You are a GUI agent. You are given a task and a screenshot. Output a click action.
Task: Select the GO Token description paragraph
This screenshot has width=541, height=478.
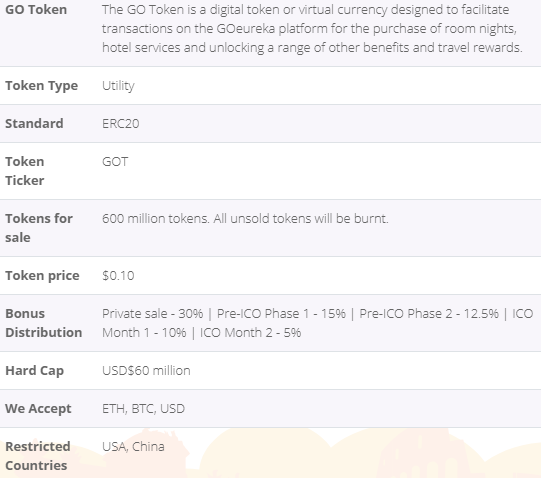click(312, 29)
